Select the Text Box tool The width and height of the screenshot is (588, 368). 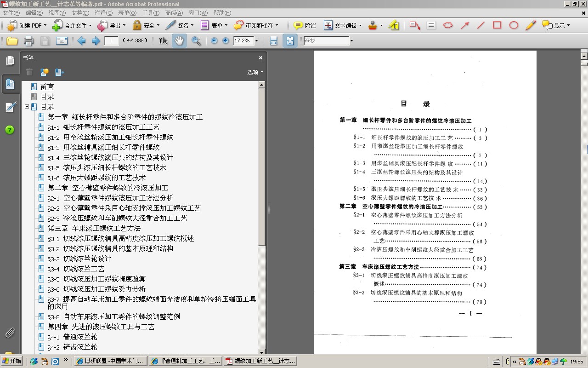pos(431,25)
